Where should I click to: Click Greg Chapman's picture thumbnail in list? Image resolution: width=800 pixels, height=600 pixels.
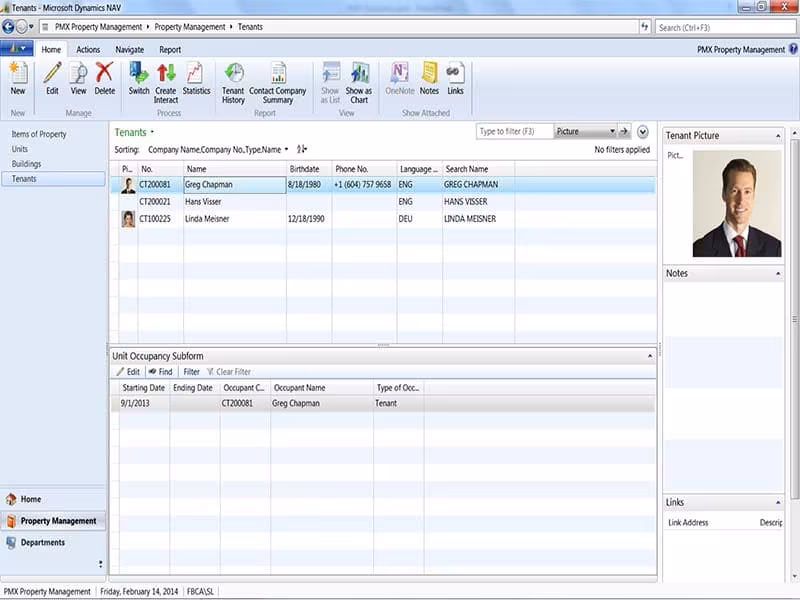tap(128, 185)
